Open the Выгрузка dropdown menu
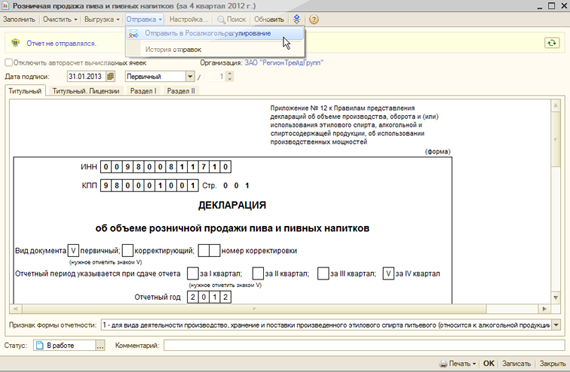Viewport: 570px width, 372px height. coord(102,19)
